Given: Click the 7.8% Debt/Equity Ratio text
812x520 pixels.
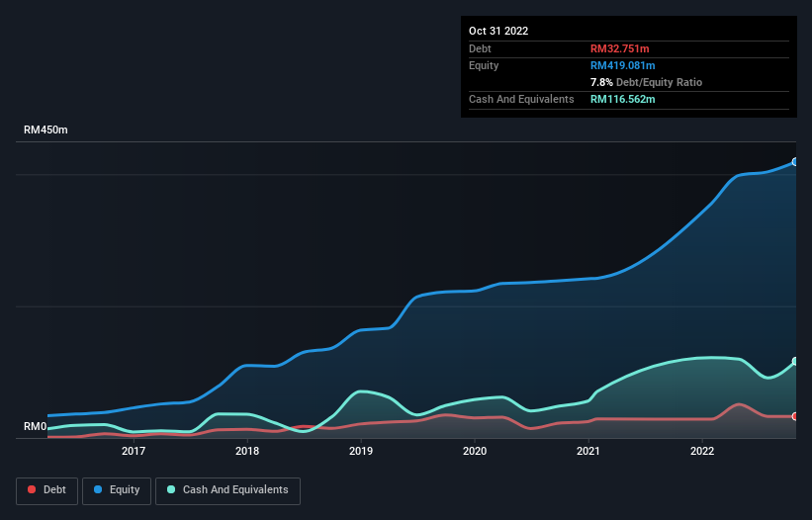Looking at the screenshot, I should [646, 82].
